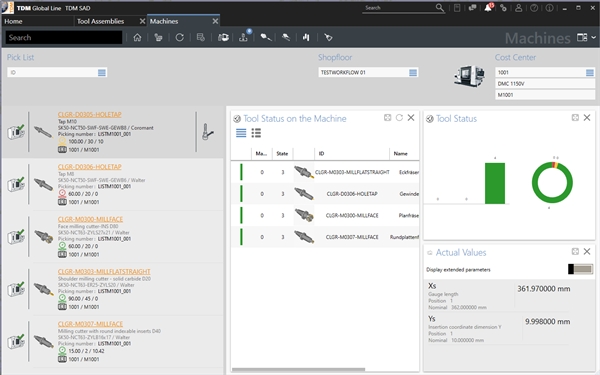Click the toolbar icon with the blue badge
The height and width of the screenshot is (375, 600).
pyautogui.click(x=244, y=37)
